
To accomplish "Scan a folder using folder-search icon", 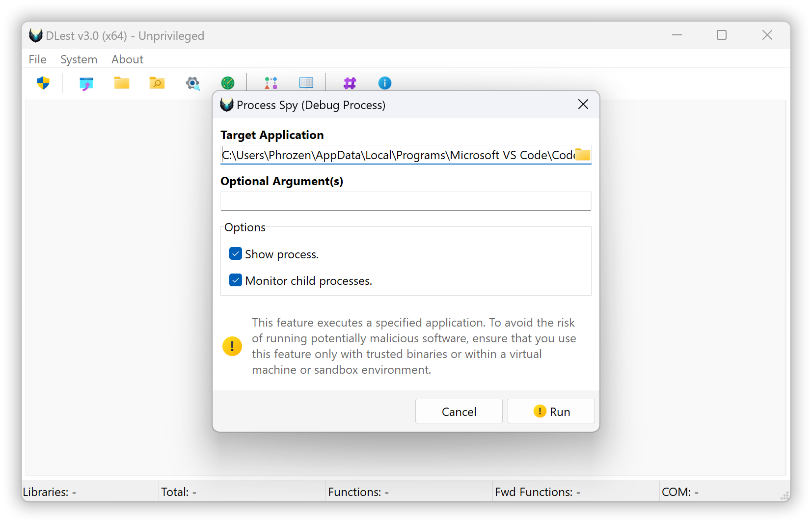I will (x=156, y=83).
